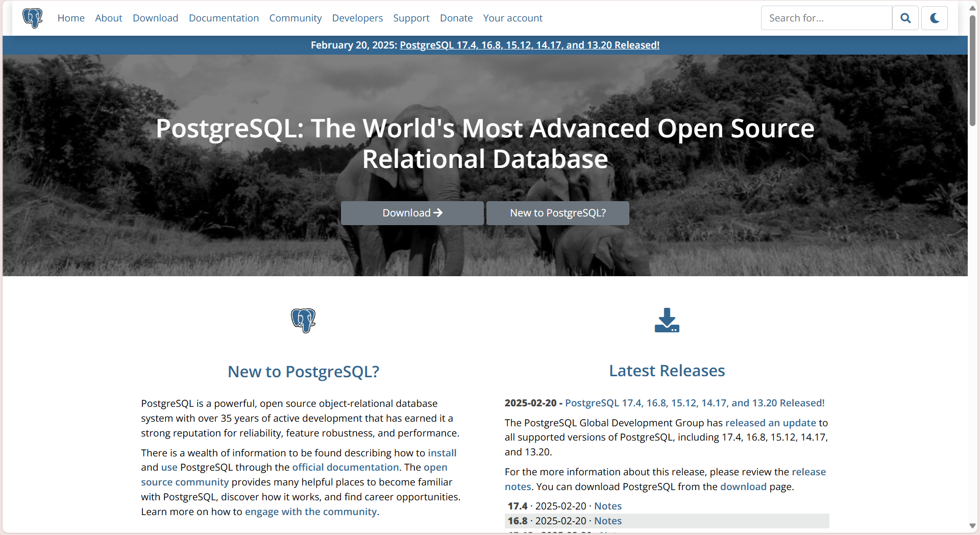980x535 pixels.
Task: Follow the download page link in releases text
Action: pos(743,487)
